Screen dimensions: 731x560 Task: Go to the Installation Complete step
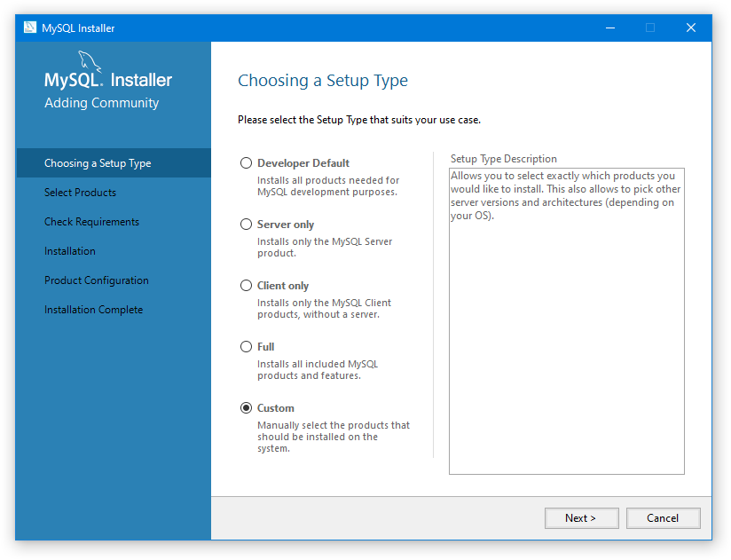(93, 310)
